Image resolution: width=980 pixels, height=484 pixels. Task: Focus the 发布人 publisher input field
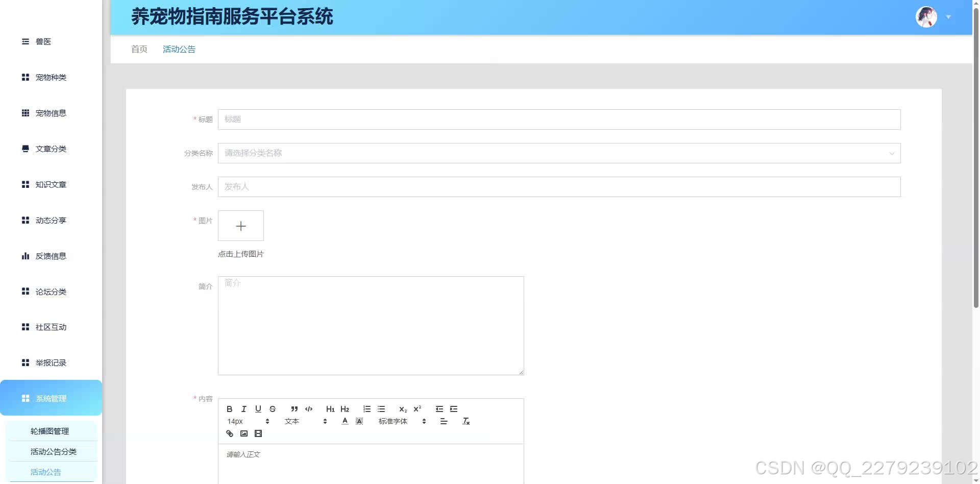559,187
